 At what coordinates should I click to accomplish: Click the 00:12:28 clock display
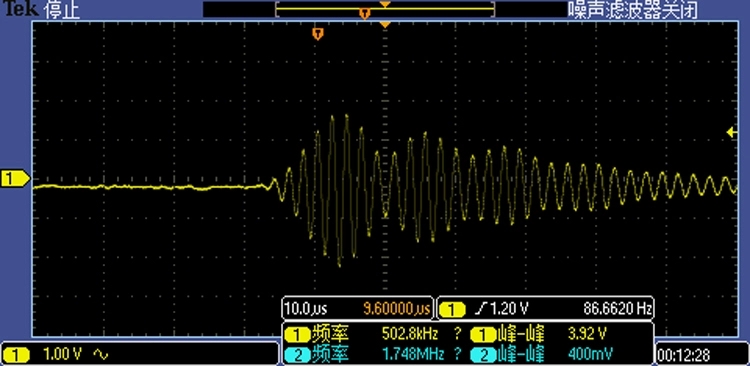pos(684,355)
